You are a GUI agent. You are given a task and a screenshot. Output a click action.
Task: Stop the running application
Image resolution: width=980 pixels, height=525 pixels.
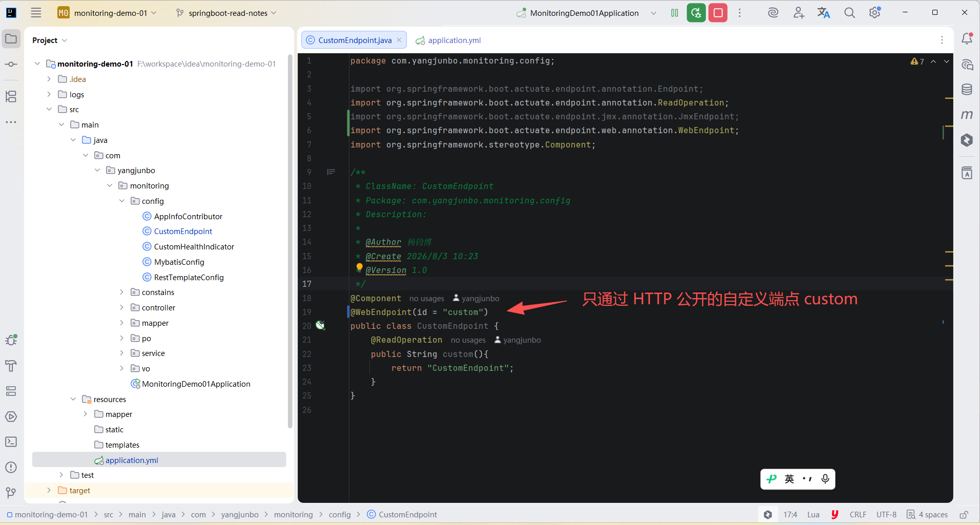[x=718, y=13]
